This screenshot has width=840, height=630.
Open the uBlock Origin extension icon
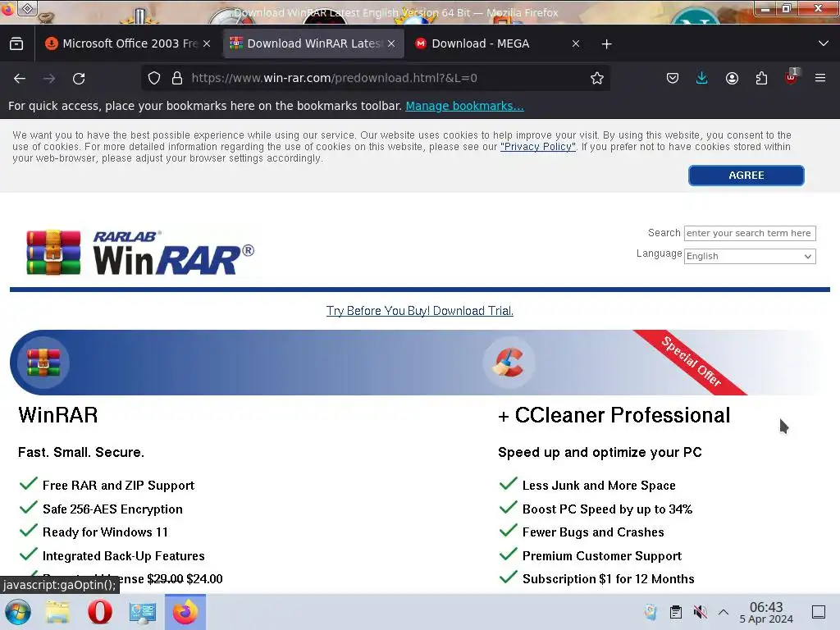point(792,78)
